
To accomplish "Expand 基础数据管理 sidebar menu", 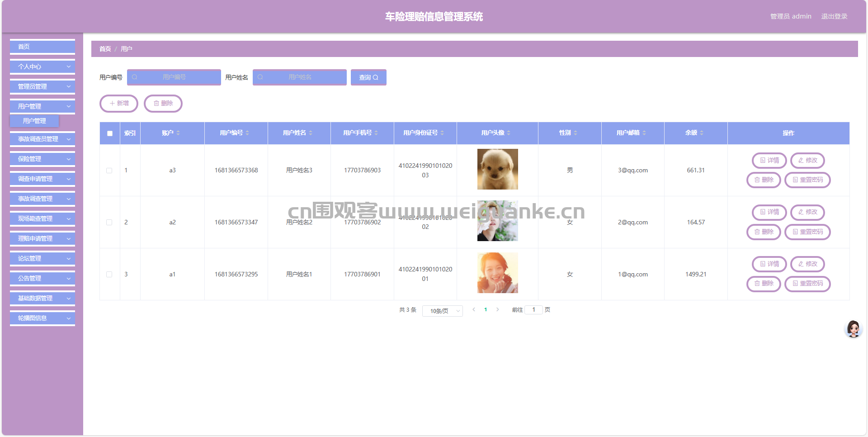I will point(42,298).
